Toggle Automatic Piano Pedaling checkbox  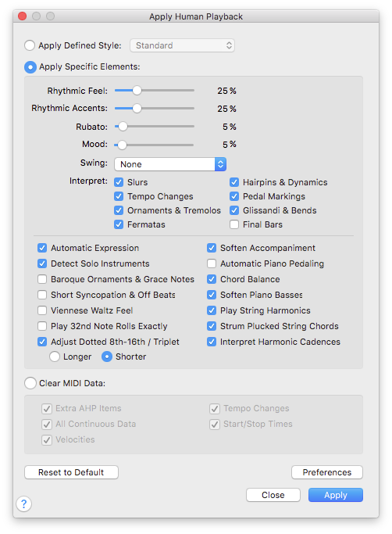click(212, 263)
